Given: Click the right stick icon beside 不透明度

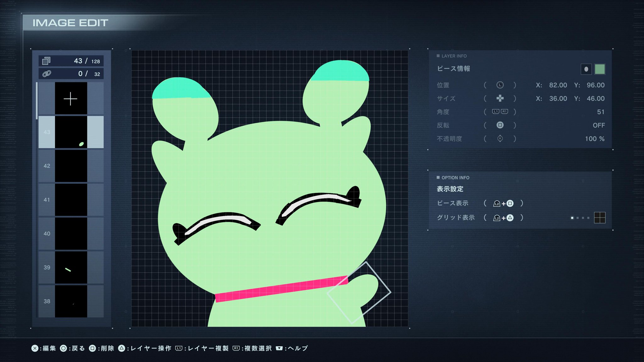Looking at the screenshot, I should 500,139.
